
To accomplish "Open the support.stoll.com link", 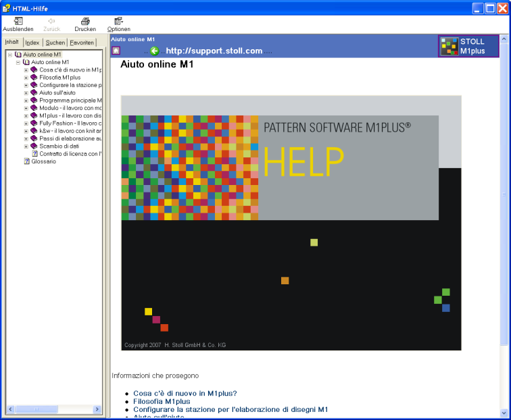I will 214,51.
